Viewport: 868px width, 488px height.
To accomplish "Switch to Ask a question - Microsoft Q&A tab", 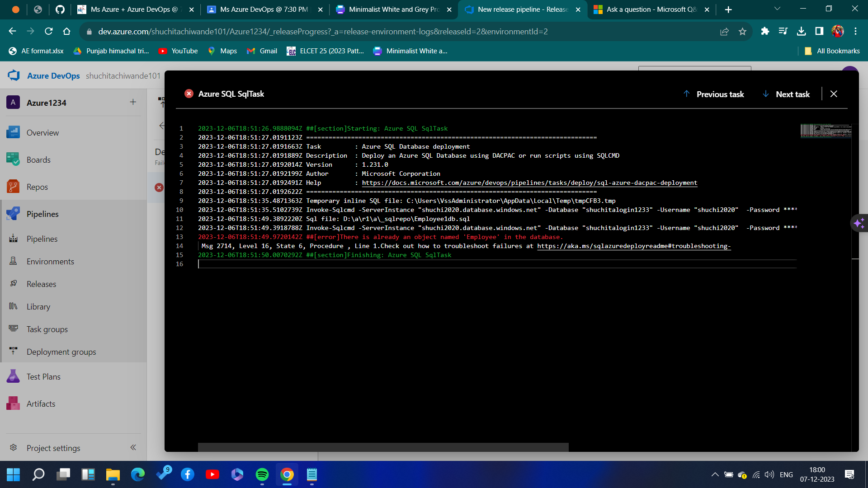I will tap(651, 9).
